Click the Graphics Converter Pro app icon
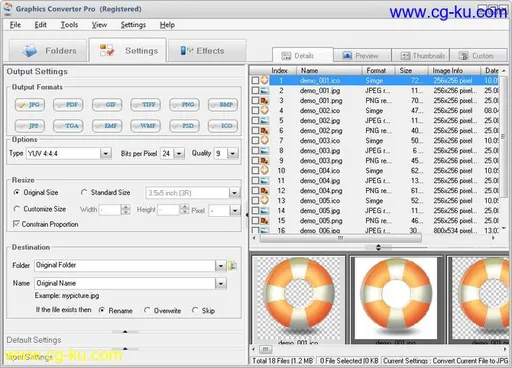Viewport: 512px width, 368px height. [x=8, y=8]
